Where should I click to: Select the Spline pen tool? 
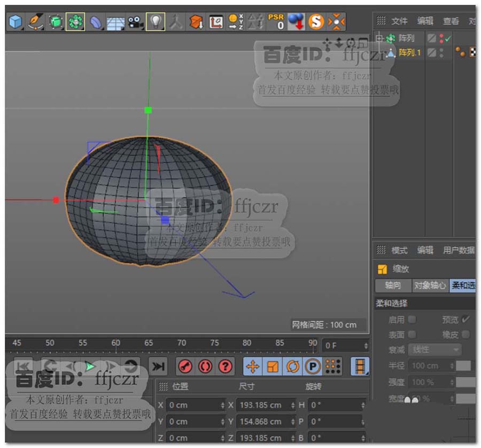click(36, 22)
